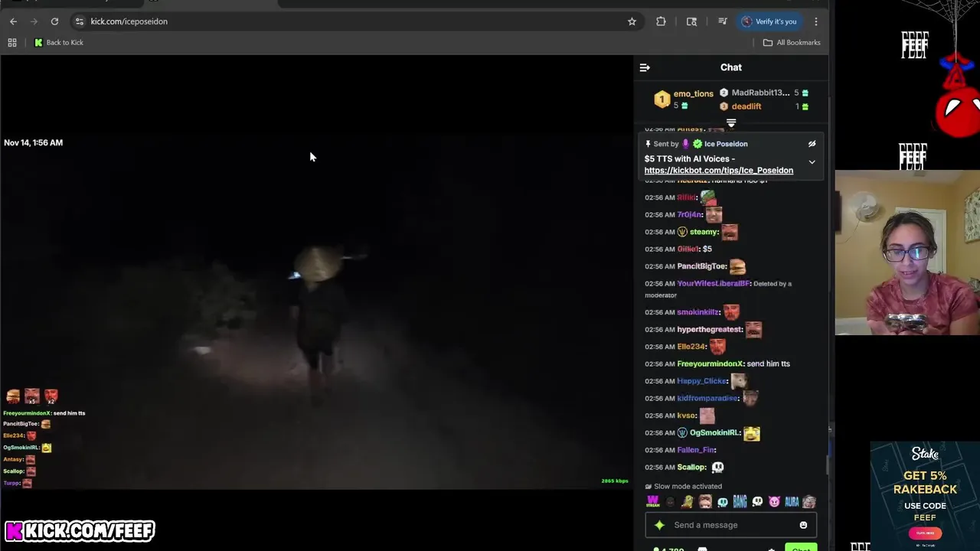Open the apps grid on the bookmarks bar

click(12, 42)
